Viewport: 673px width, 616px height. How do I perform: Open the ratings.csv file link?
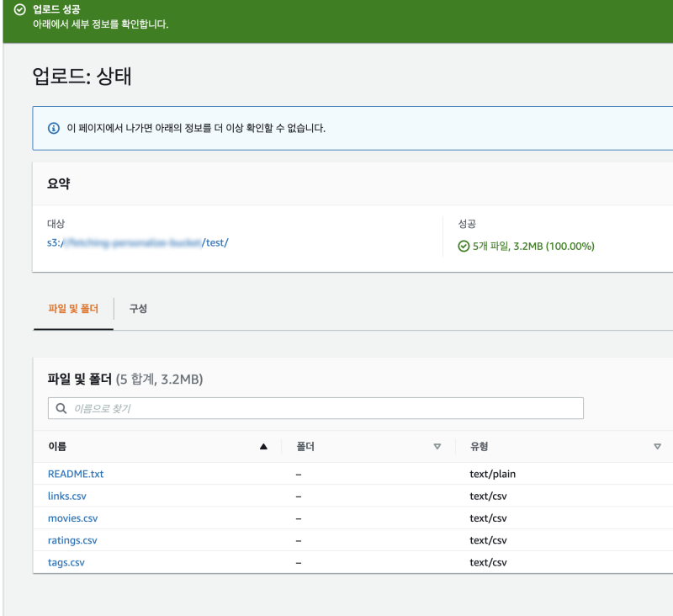[x=72, y=540]
